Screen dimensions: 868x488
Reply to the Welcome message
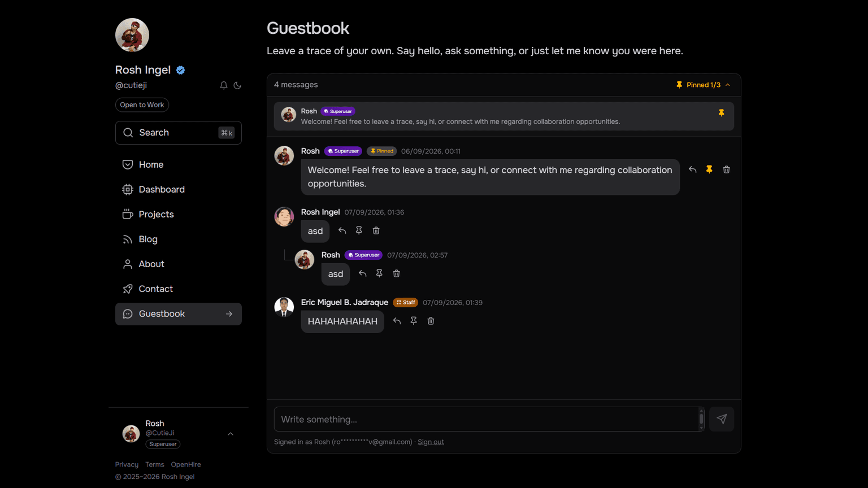(692, 169)
